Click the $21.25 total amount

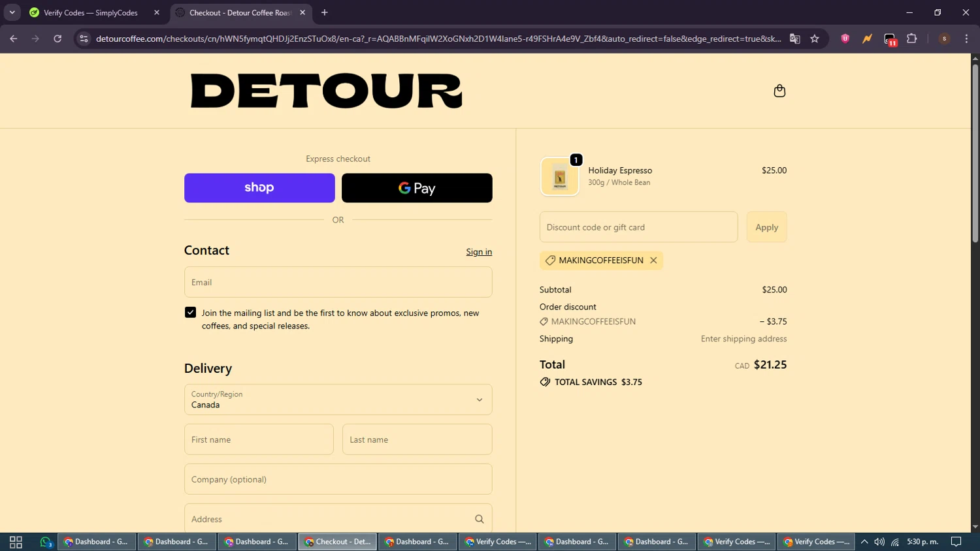click(770, 365)
